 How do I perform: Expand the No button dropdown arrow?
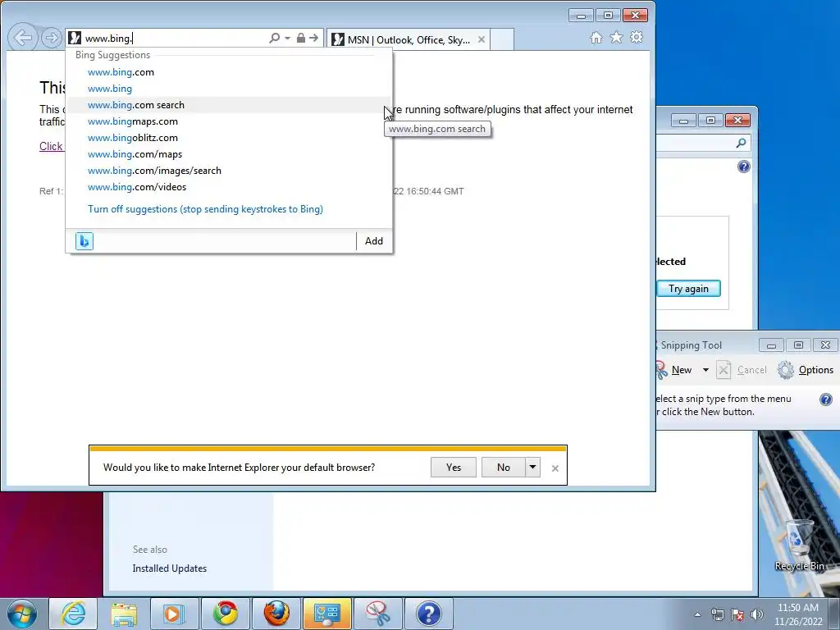click(x=532, y=467)
